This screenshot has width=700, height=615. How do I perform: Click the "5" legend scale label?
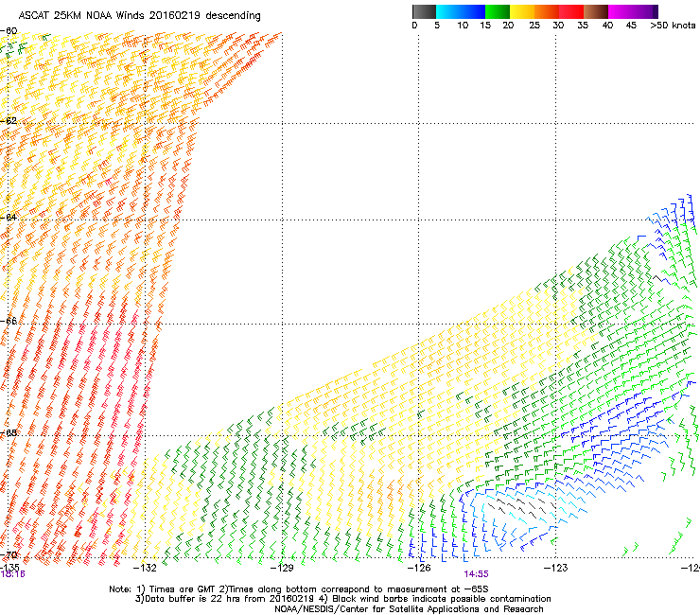(437, 26)
